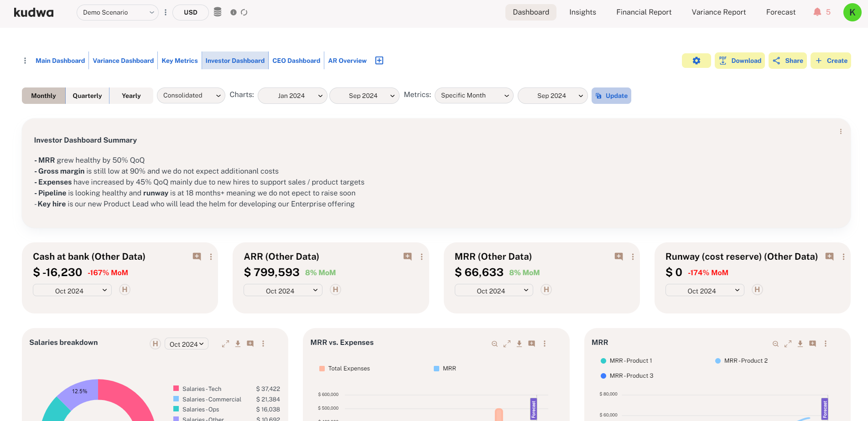Open the CEO Dashboard tab

click(296, 60)
